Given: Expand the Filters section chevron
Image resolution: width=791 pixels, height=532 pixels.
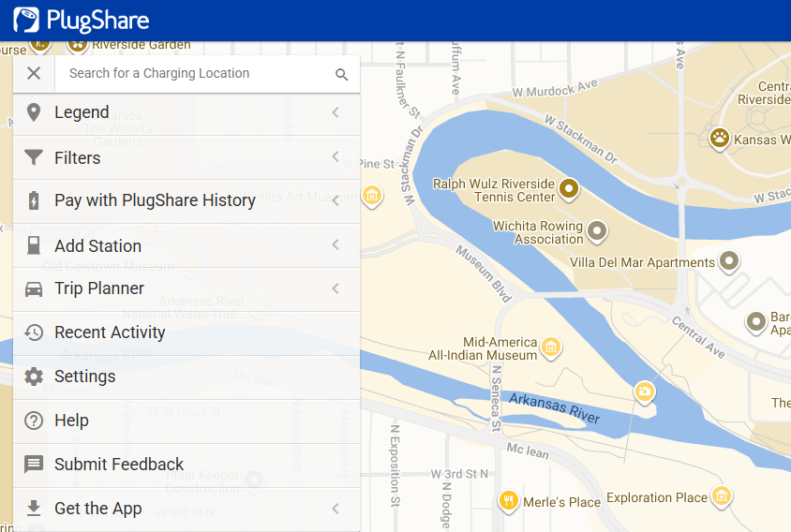Looking at the screenshot, I should 335,157.
